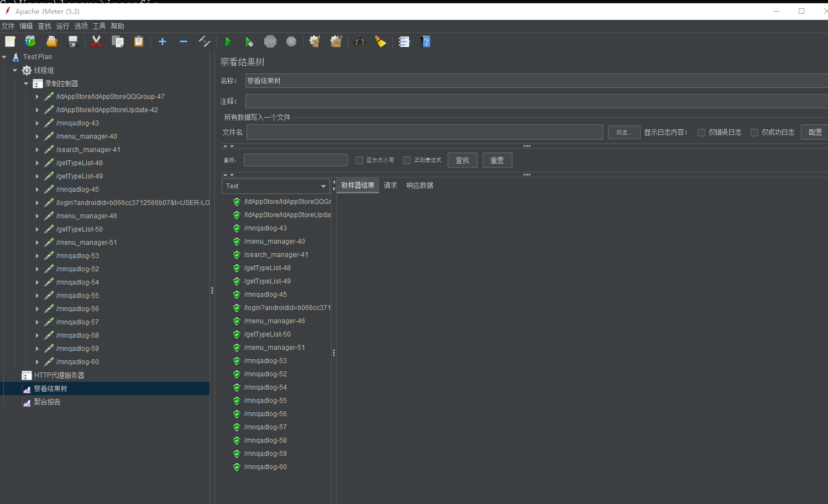Click the 注释 comment input field
This screenshot has height=504, width=828.
pos(536,101)
